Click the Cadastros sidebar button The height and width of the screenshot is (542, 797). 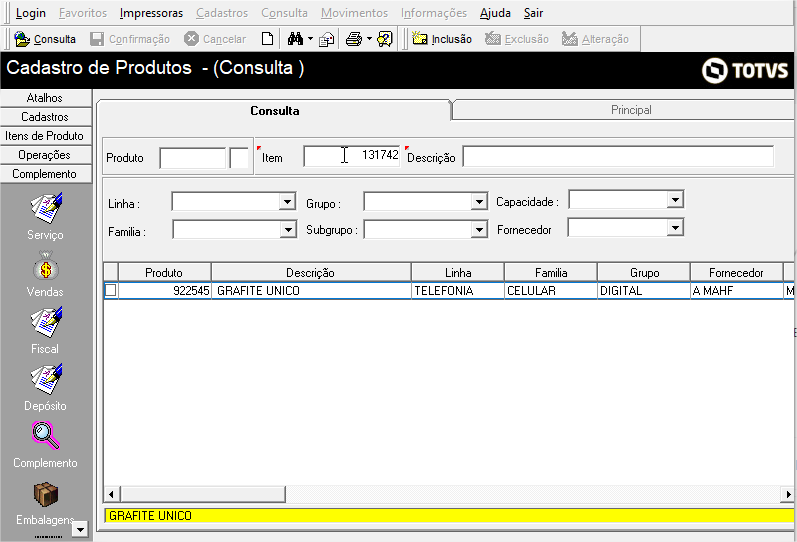tap(45, 116)
